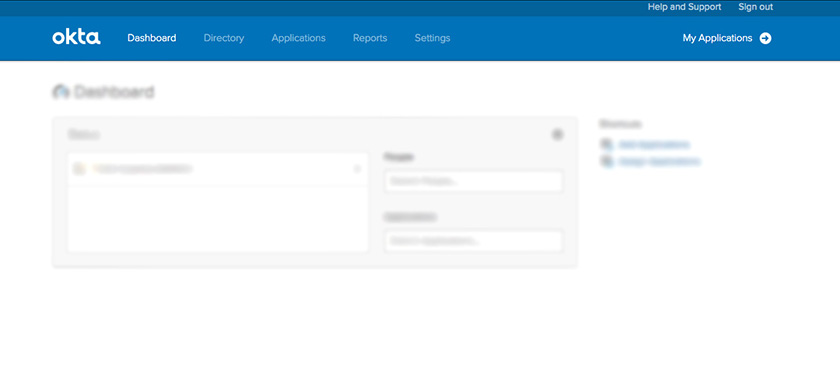
Task: Open the Add Applications shortcut link
Action: [x=654, y=145]
